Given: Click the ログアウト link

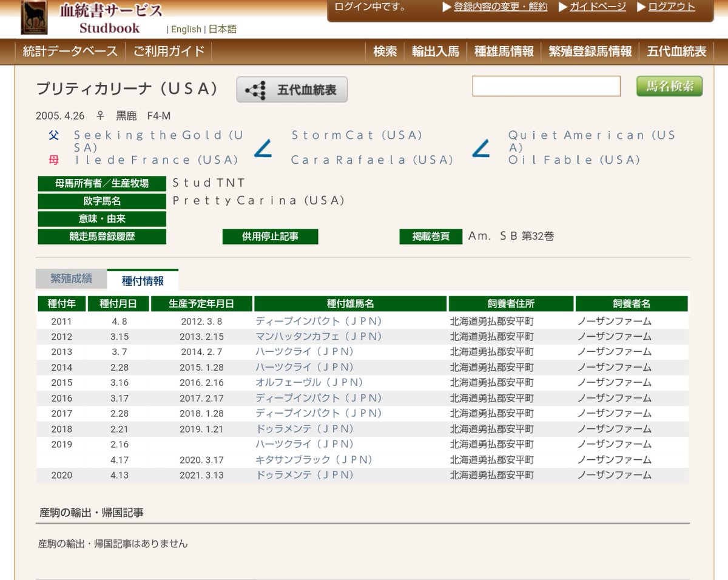Looking at the screenshot, I should pos(672,7).
